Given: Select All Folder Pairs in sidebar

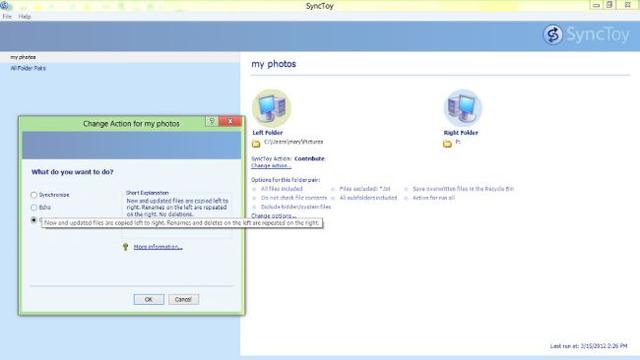Looking at the screenshot, I should pos(28,68).
